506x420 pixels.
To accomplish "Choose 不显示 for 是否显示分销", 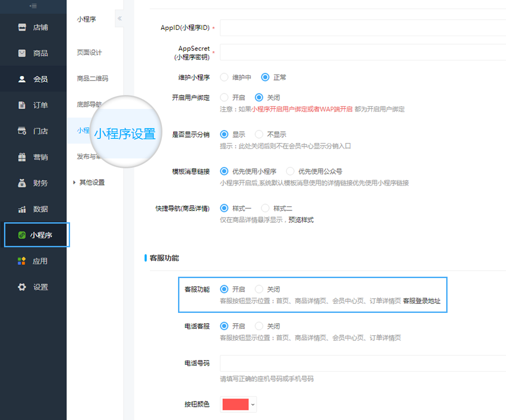I will pyautogui.click(x=259, y=134).
